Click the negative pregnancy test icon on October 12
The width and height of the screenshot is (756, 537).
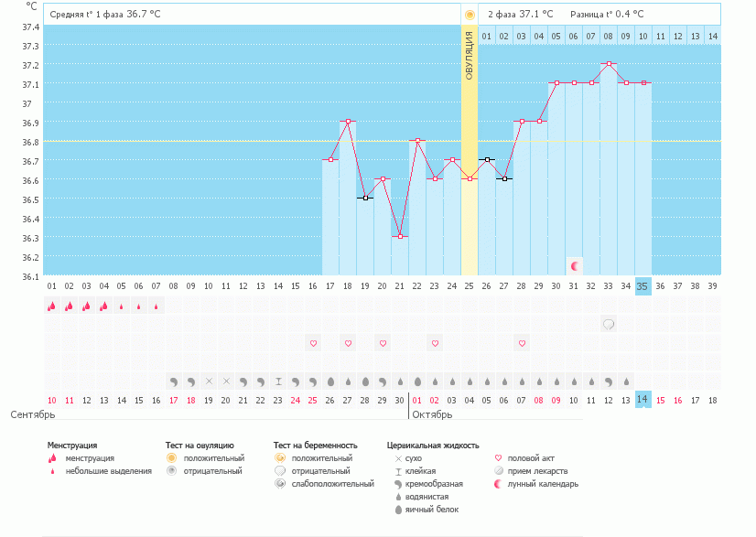[x=609, y=325]
